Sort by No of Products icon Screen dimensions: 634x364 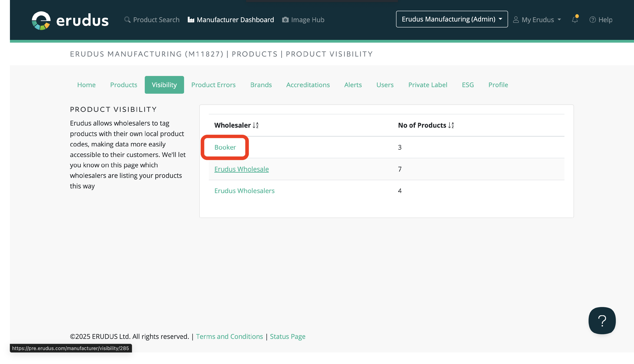[x=451, y=125]
